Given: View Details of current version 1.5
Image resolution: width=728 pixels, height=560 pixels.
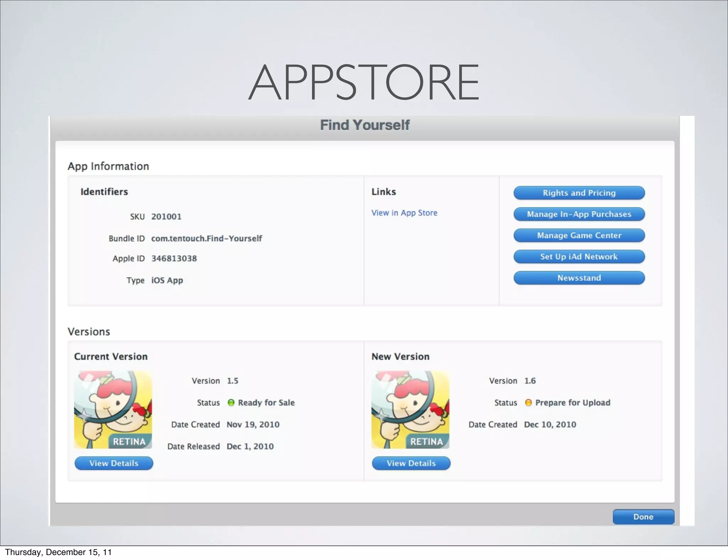Looking at the screenshot, I should click(114, 463).
